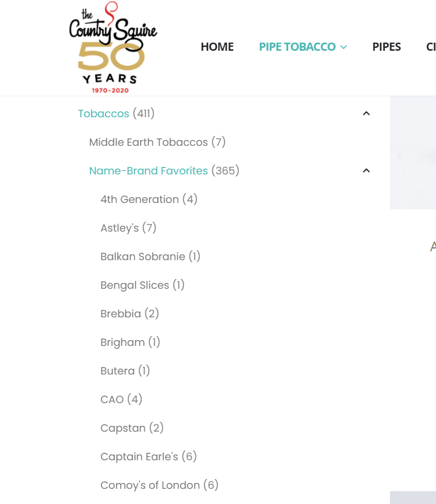Go to the Home menu item
The image size is (436, 504).
[217, 47]
